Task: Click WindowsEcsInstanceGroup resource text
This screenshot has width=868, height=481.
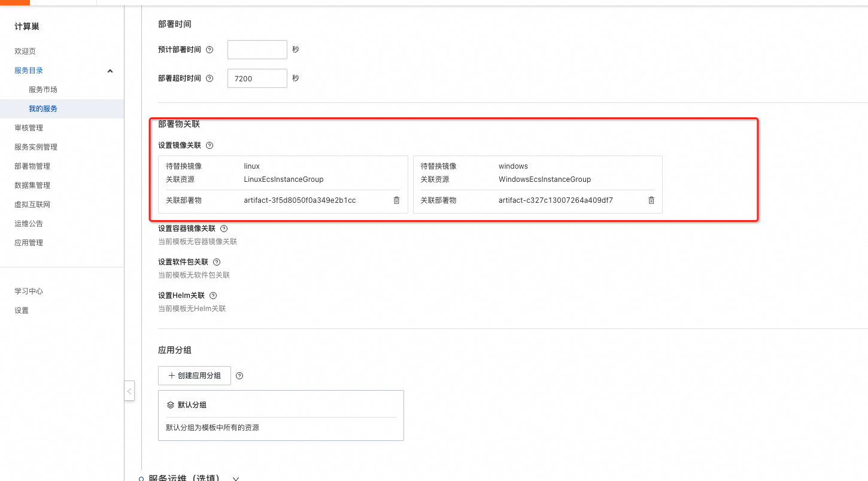Action: (x=545, y=179)
